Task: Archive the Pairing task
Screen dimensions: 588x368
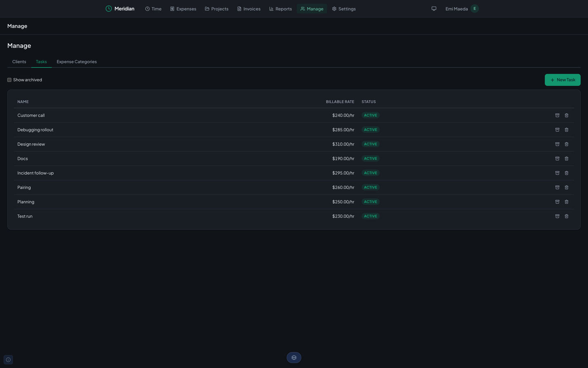Action: [557, 187]
